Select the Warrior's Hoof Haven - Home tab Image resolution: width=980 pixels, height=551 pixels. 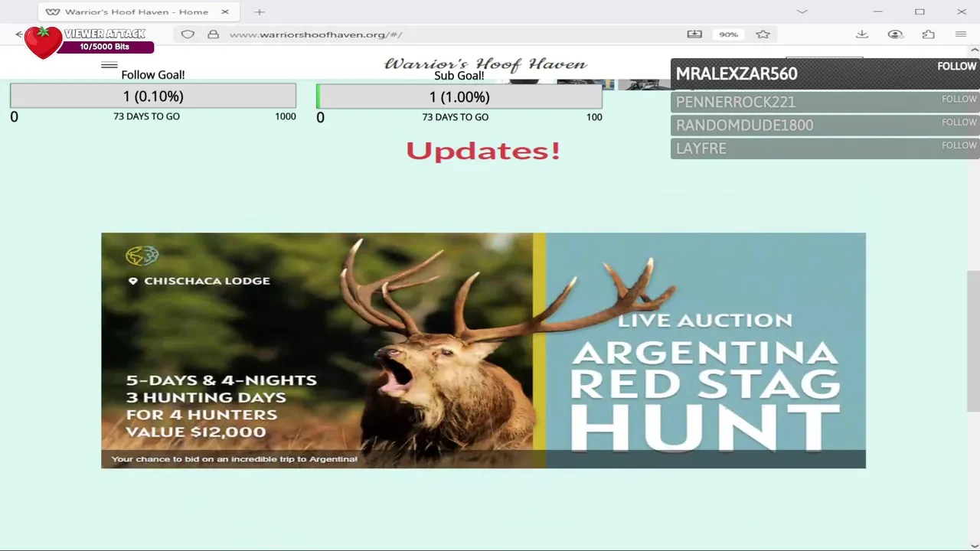click(138, 11)
